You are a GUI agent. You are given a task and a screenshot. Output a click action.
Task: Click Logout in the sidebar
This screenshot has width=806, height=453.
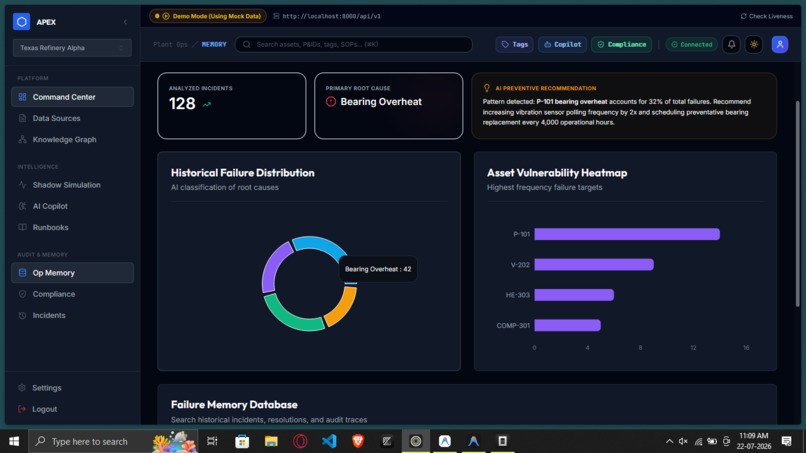click(72, 409)
